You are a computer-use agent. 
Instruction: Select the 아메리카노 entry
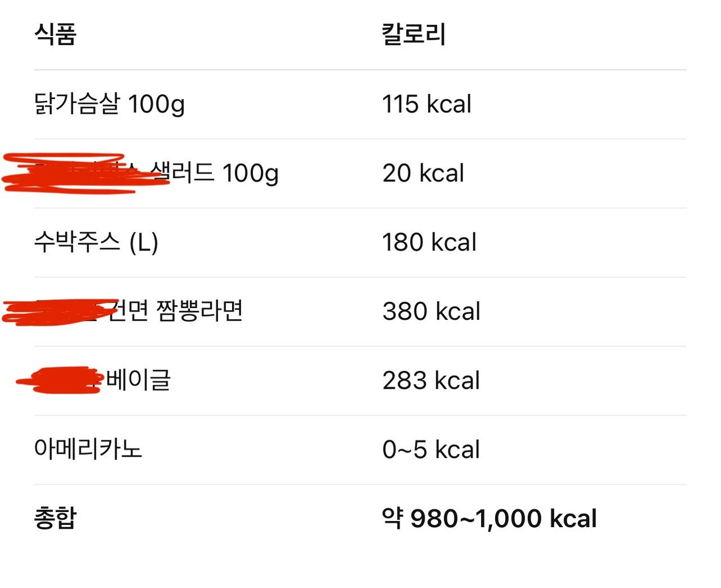[88, 449]
